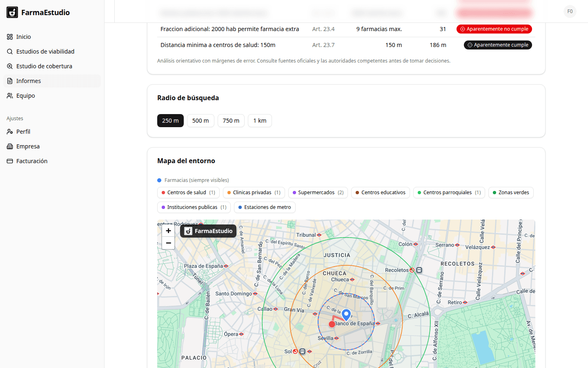Toggle the Supermercados filter chip
The width and height of the screenshot is (588, 368).
point(318,192)
